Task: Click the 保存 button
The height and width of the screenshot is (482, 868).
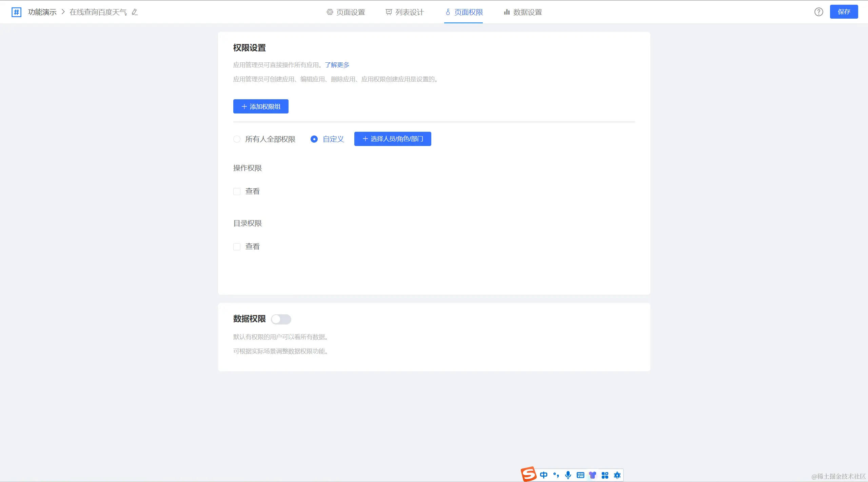Action: coord(844,12)
